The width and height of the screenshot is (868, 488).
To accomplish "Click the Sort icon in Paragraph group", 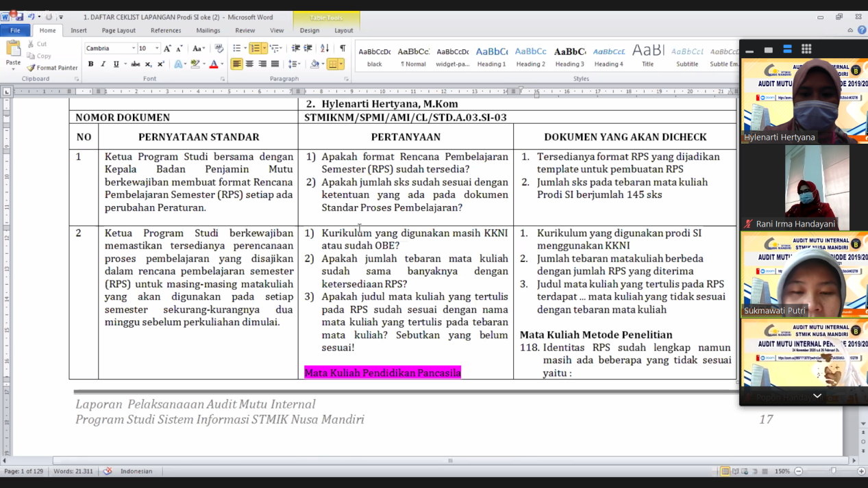I will (325, 49).
